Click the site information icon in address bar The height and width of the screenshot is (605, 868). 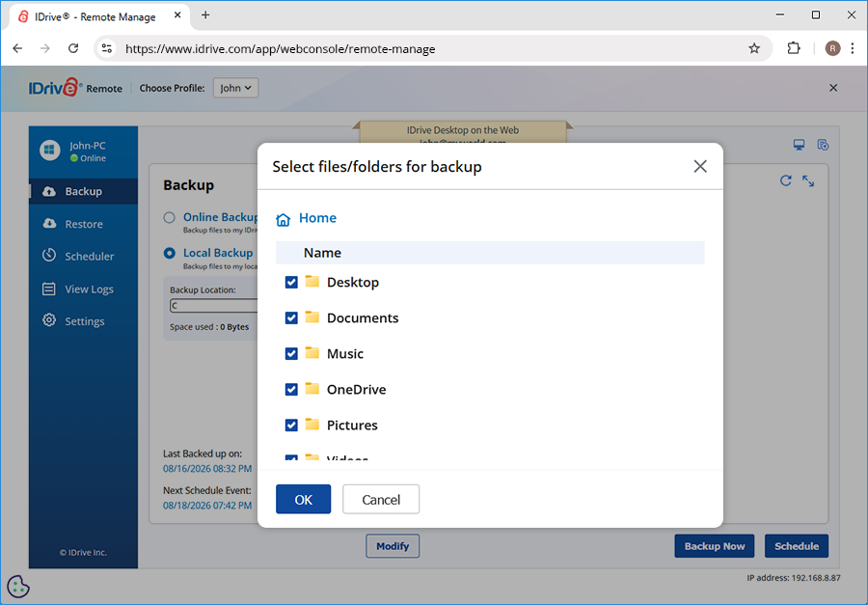click(106, 49)
